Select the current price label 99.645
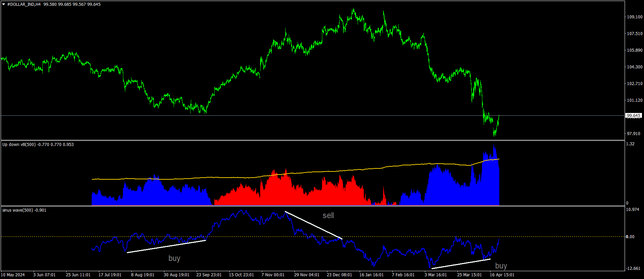 (633, 116)
